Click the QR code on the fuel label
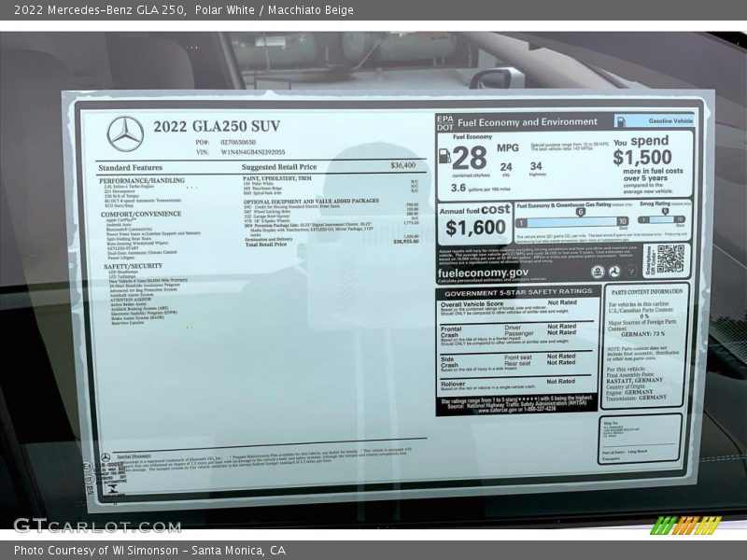Screen dimensions: 747x560 coord(670,259)
